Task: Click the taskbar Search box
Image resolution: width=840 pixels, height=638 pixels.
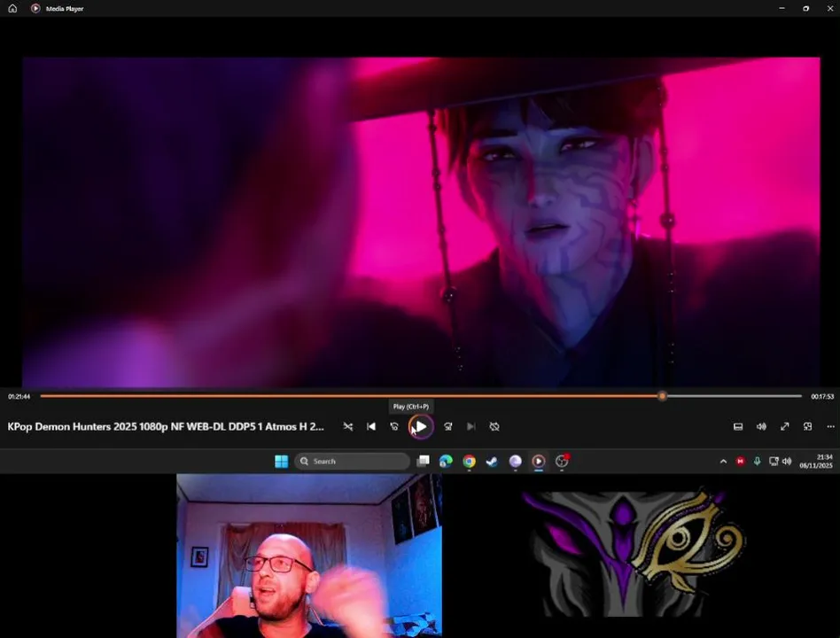Action: click(352, 462)
